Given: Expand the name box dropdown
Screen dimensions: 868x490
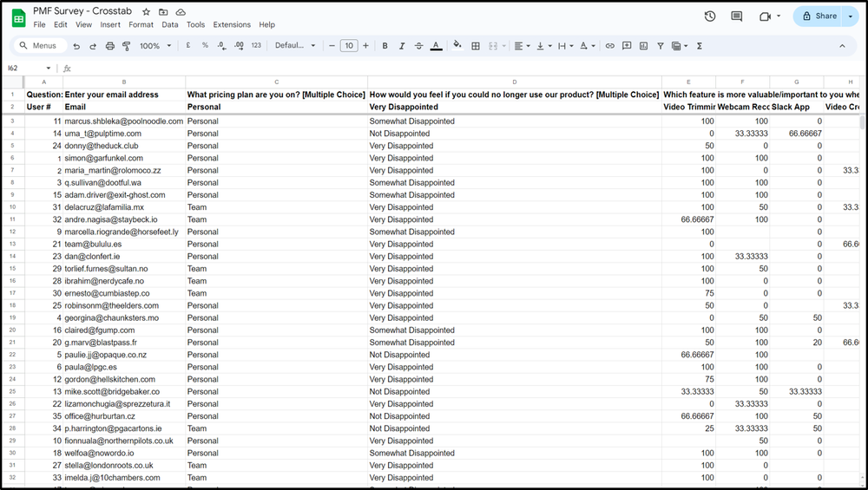Looking at the screenshot, I should pos(48,68).
